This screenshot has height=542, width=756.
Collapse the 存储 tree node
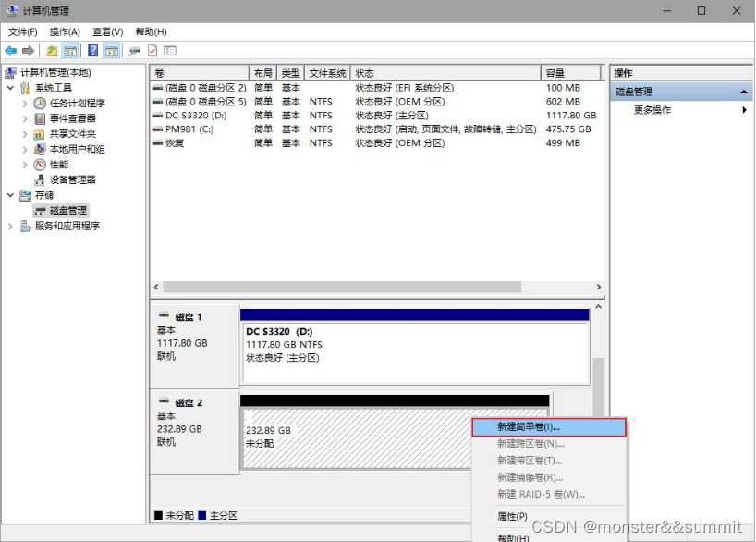[x=10, y=195]
